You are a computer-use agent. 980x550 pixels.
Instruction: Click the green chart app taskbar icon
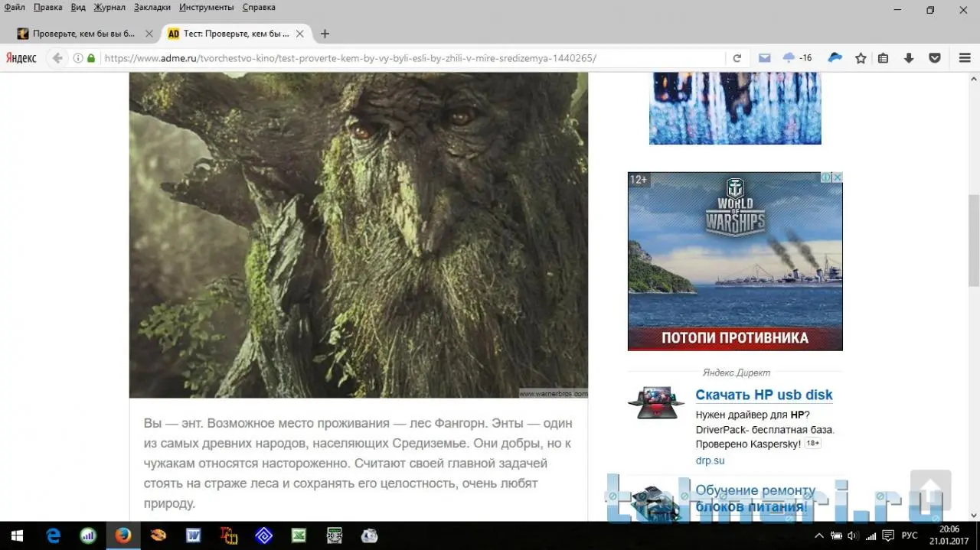(x=88, y=535)
